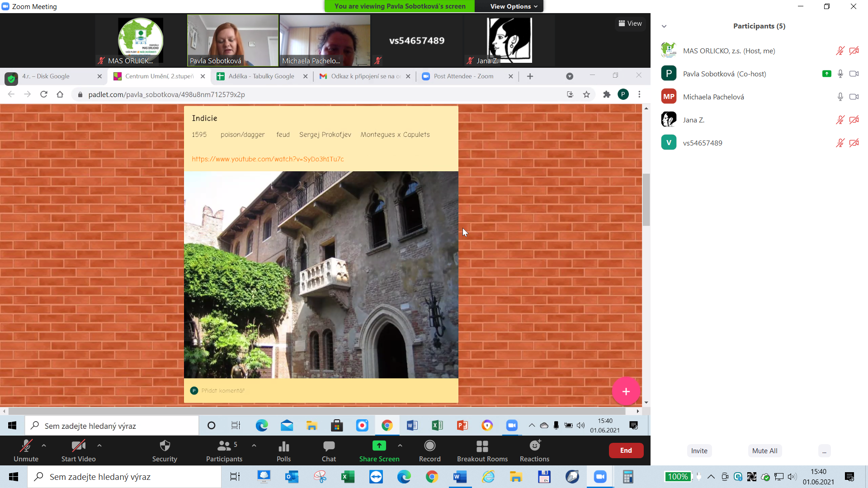
Task: Click the Mute All button
Action: click(764, 450)
